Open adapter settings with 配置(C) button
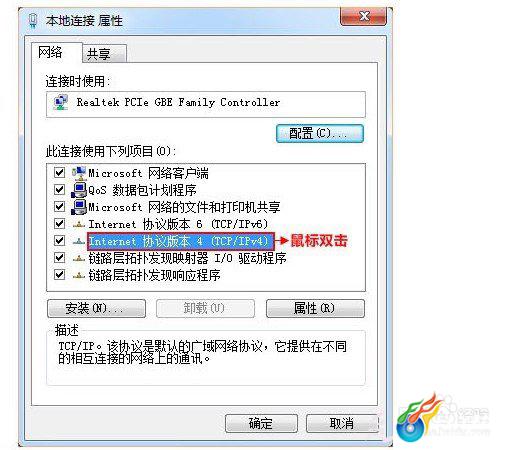This screenshot has height=450, width=520. pos(320,134)
